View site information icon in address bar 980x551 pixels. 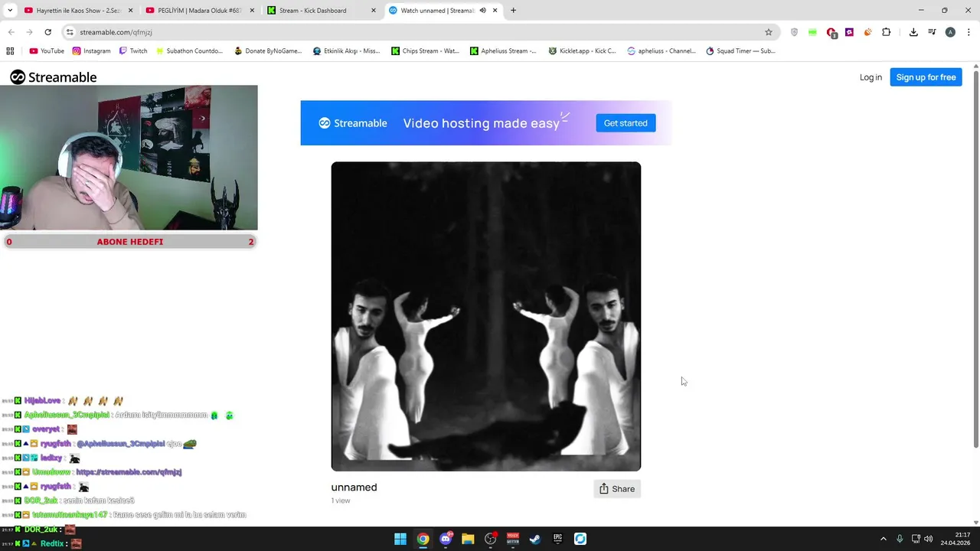[70, 32]
